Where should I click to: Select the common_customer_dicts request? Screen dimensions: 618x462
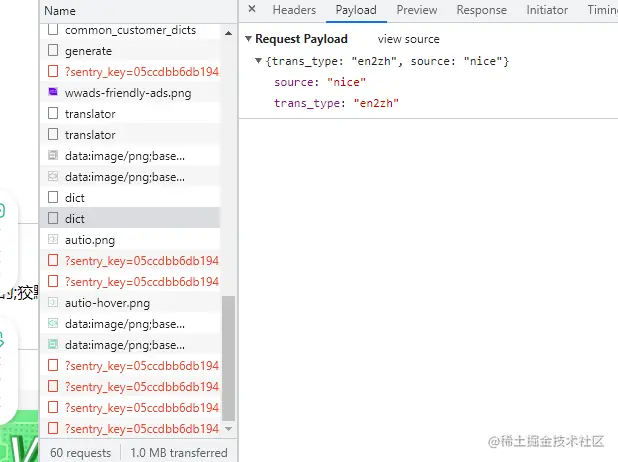click(130, 30)
